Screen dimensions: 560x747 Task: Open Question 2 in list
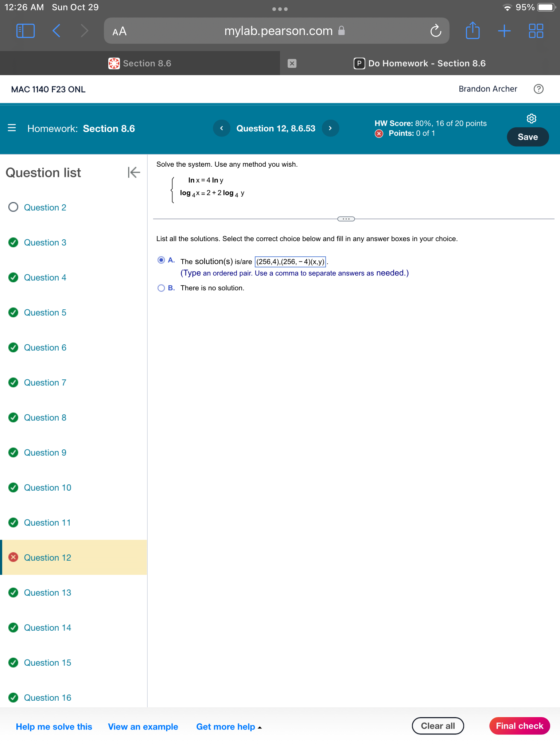pyautogui.click(x=45, y=208)
